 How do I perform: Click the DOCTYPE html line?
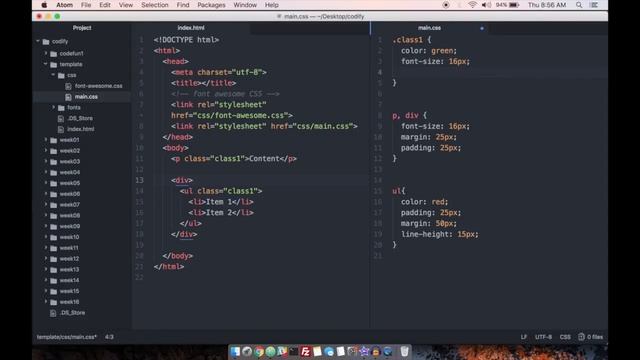[186, 40]
